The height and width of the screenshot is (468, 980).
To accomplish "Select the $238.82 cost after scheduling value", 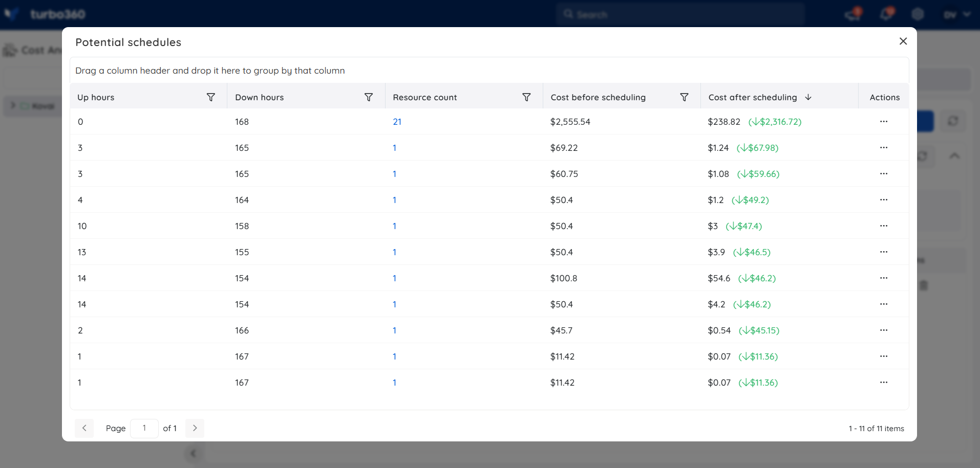I will click(x=724, y=122).
